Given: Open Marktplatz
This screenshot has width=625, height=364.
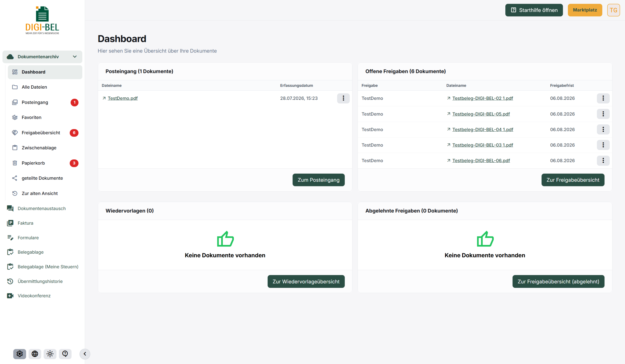Looking at the screenshot, I should click(585, 10).
